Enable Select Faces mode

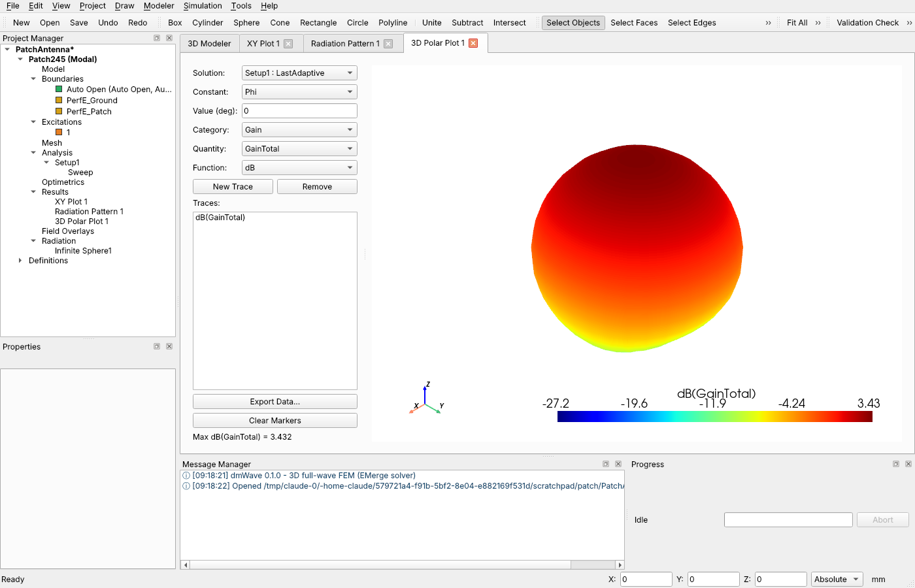click(x=634, y=23)
